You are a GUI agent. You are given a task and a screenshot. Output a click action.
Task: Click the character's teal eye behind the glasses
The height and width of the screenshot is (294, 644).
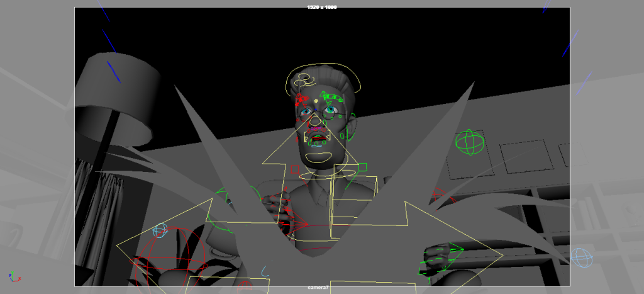(305, 112)
